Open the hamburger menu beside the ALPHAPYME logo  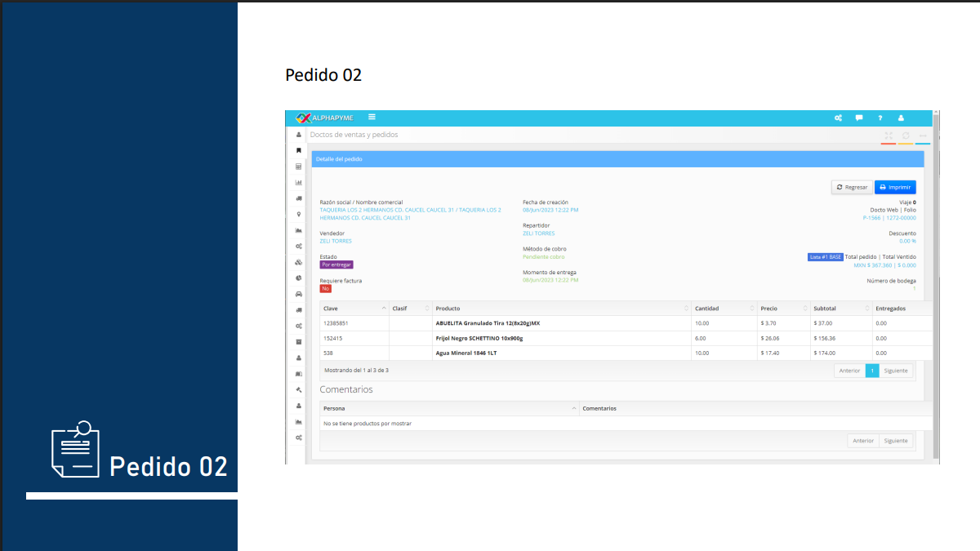(372, 118)
